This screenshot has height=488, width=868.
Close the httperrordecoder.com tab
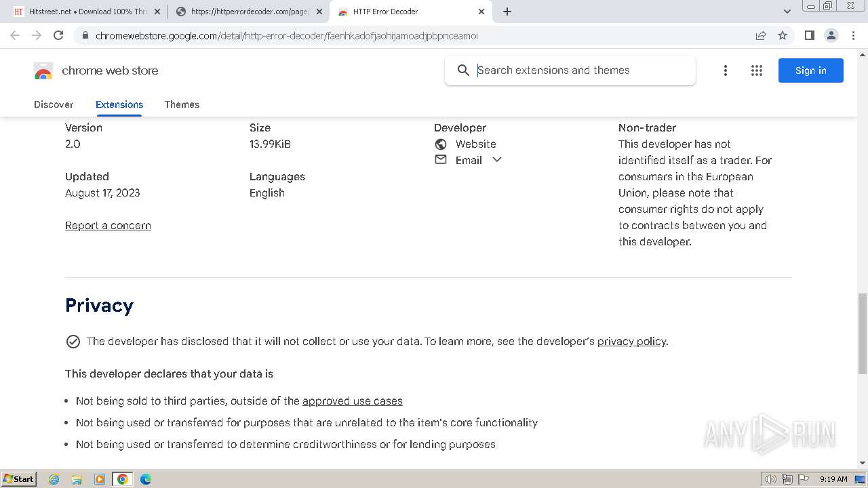pos(319,12)
